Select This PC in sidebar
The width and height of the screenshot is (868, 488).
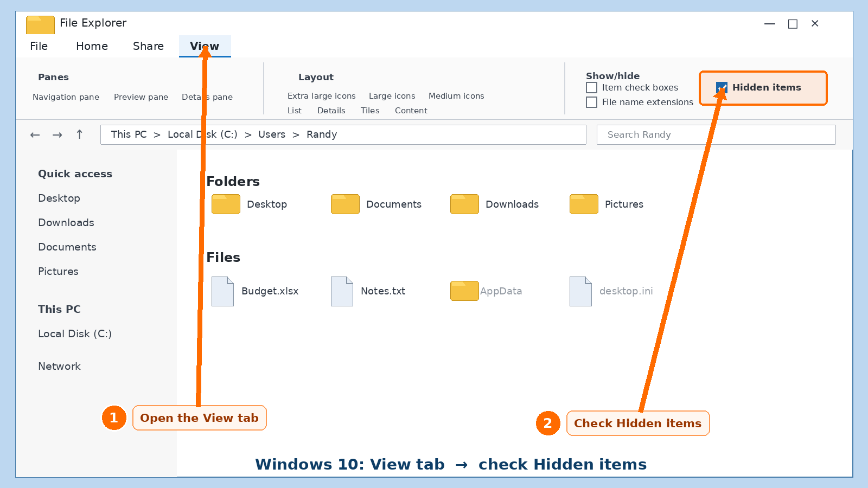tap(60, 310)
